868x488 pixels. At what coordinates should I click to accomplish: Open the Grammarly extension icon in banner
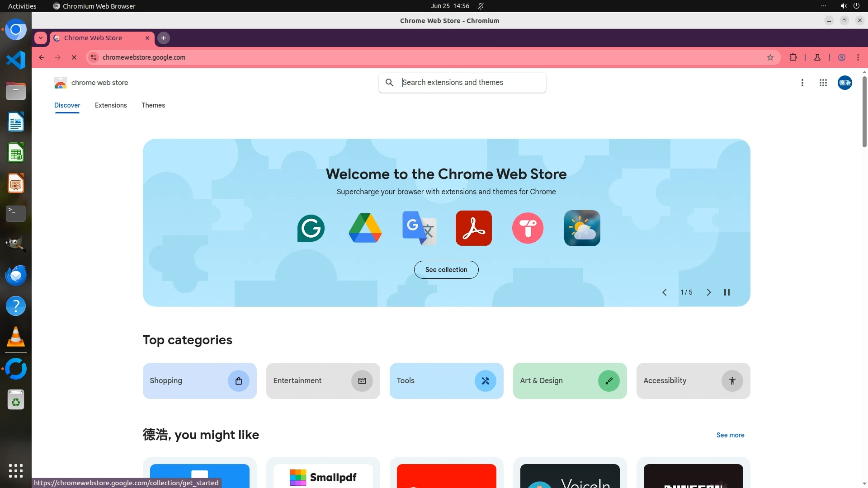311,228
